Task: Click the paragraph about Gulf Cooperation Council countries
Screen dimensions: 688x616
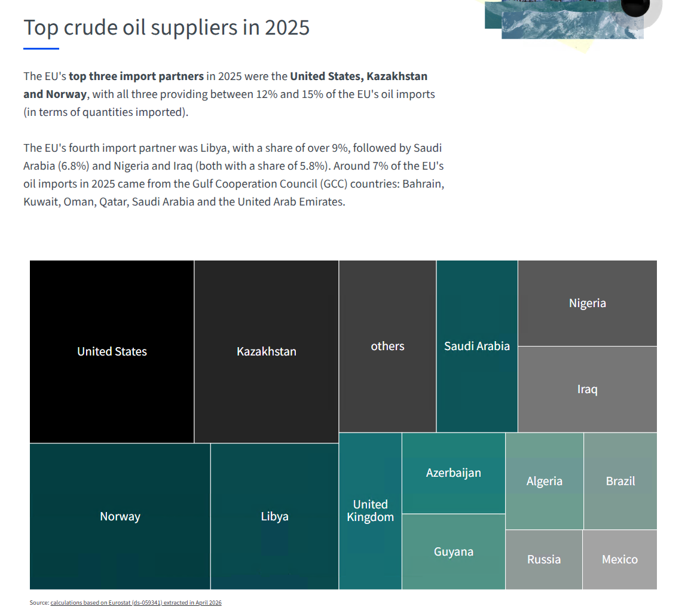Action: click(x=234, y=175)
